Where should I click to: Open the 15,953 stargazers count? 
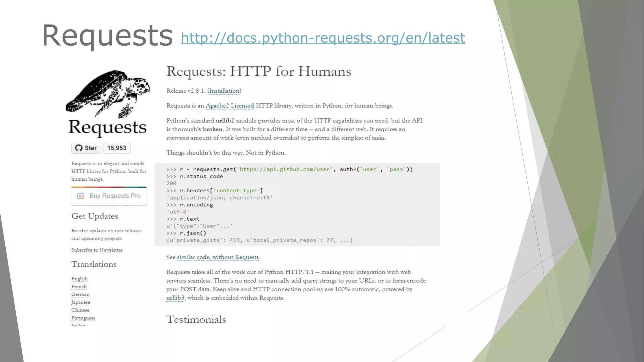tap(117, 148)
